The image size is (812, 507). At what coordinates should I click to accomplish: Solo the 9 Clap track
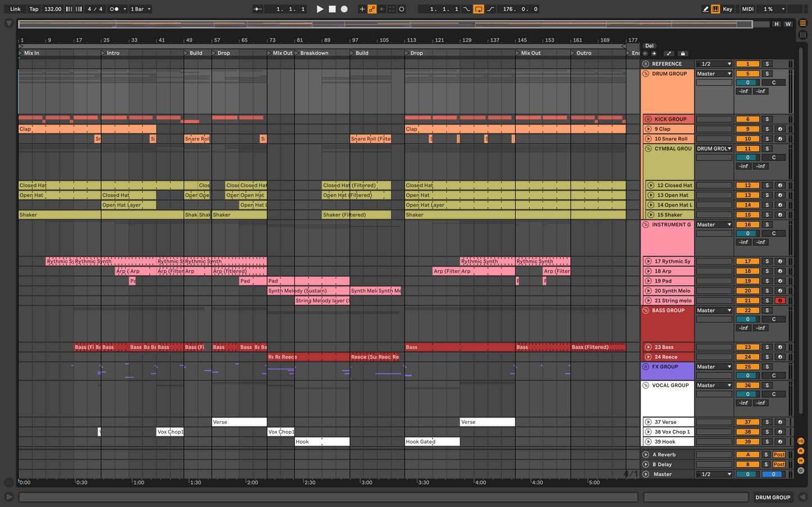tap(767, 129)
